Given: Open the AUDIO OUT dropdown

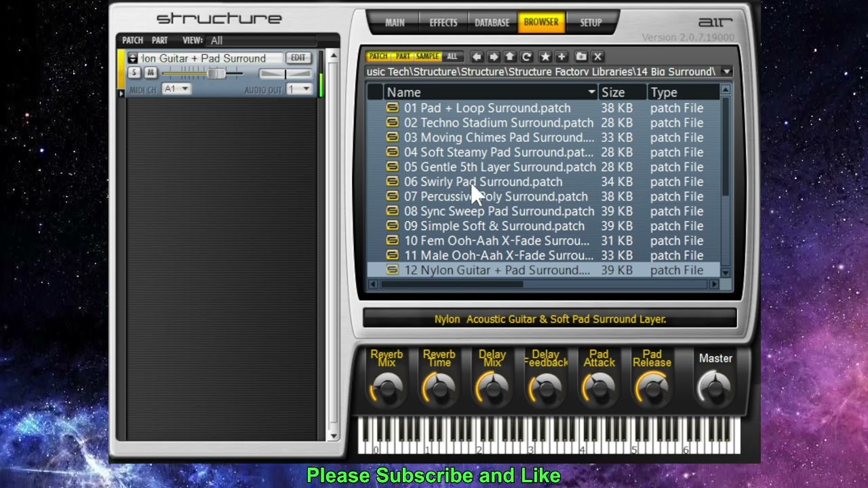Looking at the screenshot, I should coord(299,89).
